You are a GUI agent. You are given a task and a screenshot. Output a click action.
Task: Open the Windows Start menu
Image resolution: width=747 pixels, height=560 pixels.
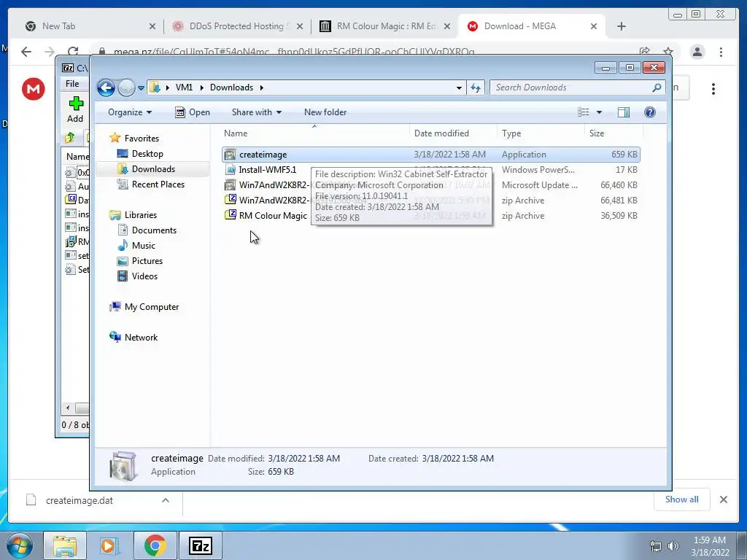tap(18, 545)
